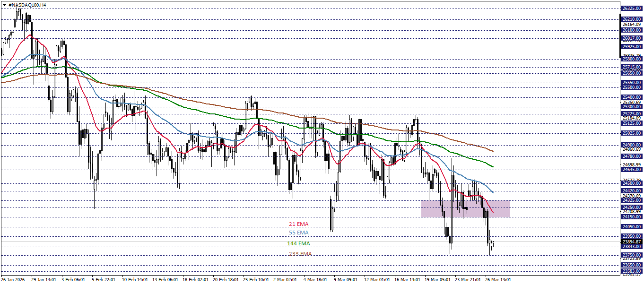644x285 pixels.
Task: Select the brown 233-period EMA line
Action: tap(487, 149)
